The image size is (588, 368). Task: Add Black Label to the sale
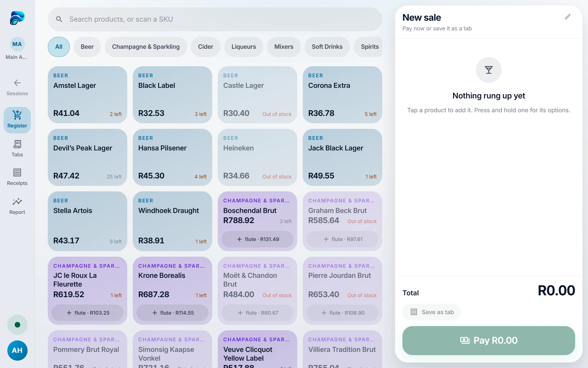click(172, 95)
